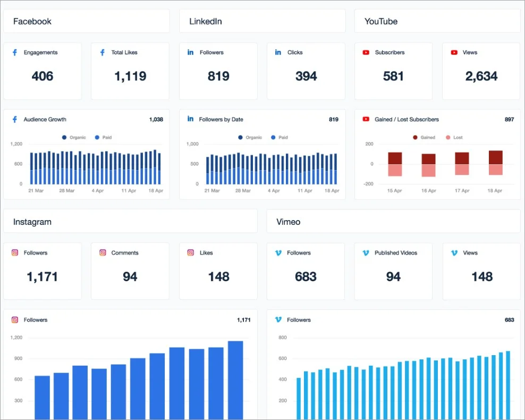
Task: Click the YouTube icon on Gained / Lost Subscribers chart
Action: (x=366, y=120)
